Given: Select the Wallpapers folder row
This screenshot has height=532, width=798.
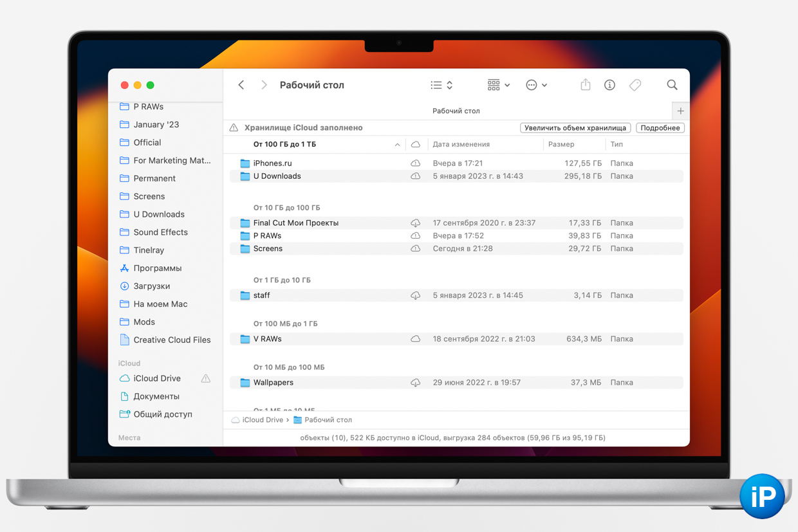Looking at the screenshot, I should [x=456, y=383].
